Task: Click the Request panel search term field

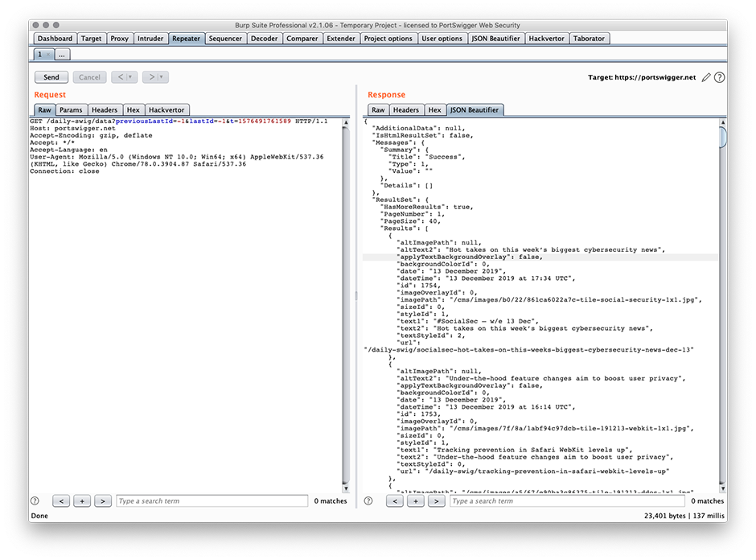Action: [212, 500]
